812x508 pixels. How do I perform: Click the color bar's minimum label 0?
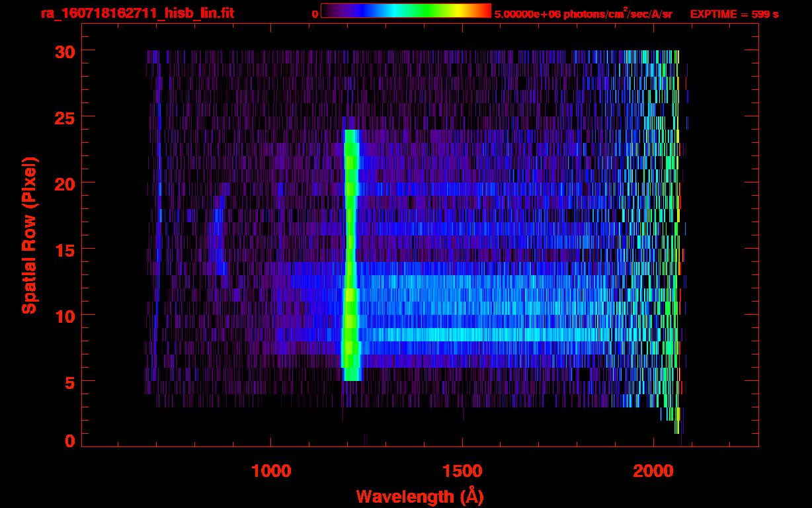tap(315, 14)
